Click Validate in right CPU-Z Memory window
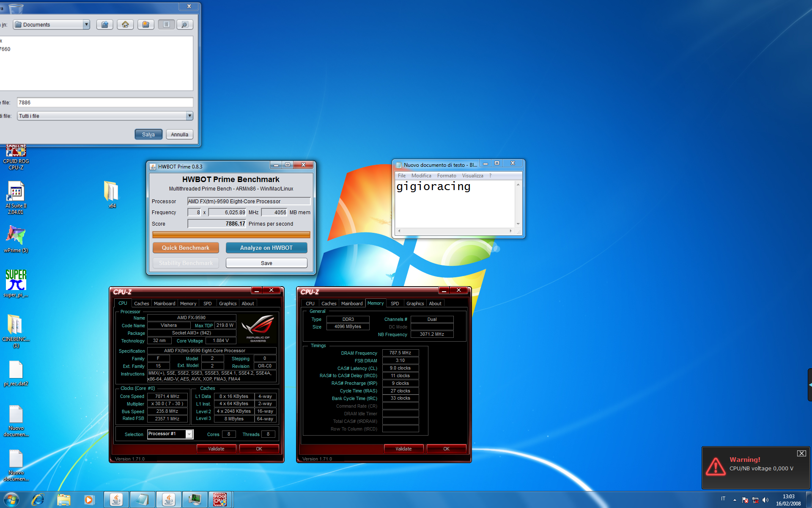 click(x=403, y=449)
